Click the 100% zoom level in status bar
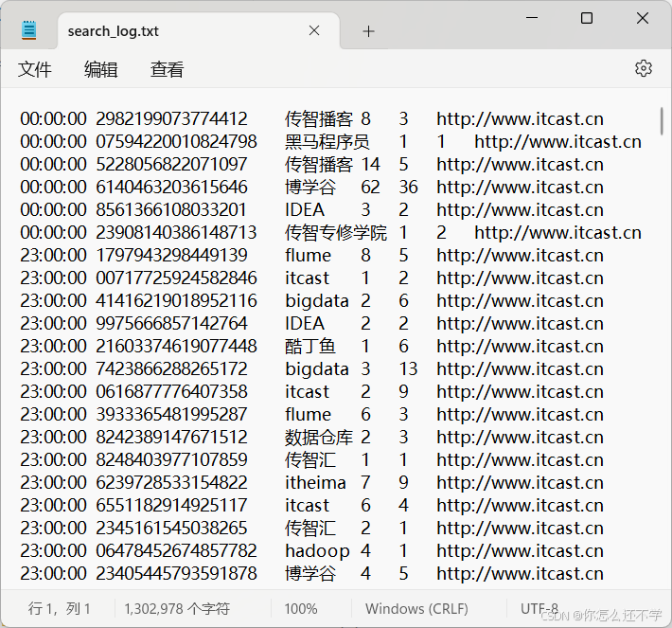Viewport: 672px width, 628px height. click(x=301, y=609)
